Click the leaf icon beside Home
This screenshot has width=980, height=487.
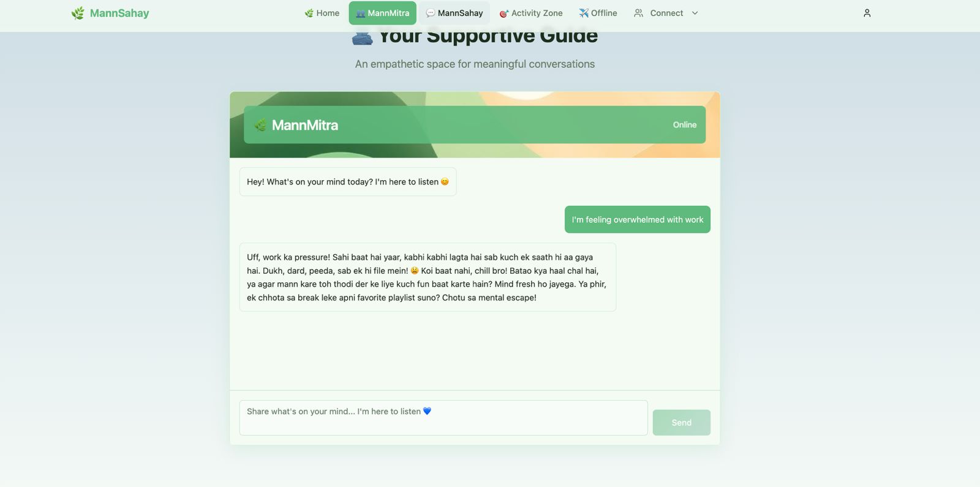[x=309, y=13]
